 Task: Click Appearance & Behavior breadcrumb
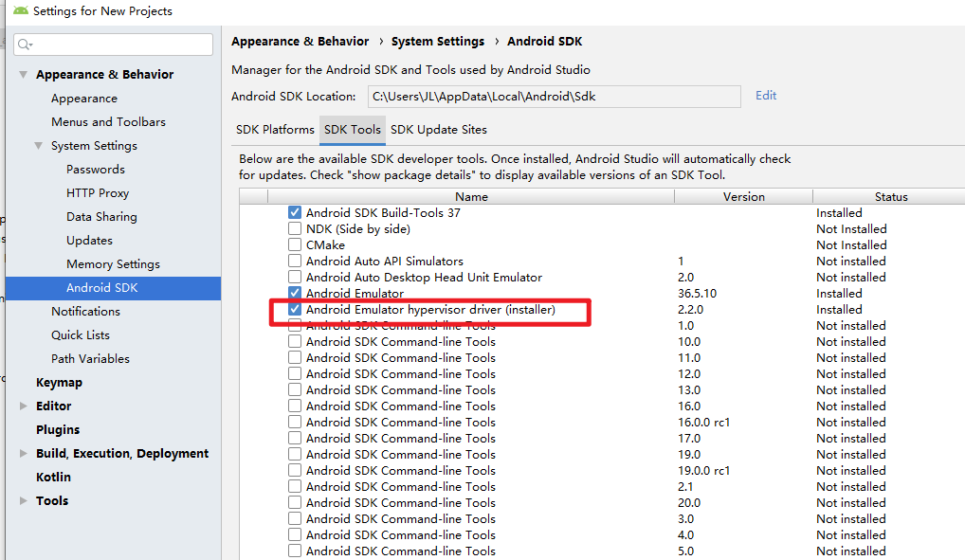click(300, 42)
